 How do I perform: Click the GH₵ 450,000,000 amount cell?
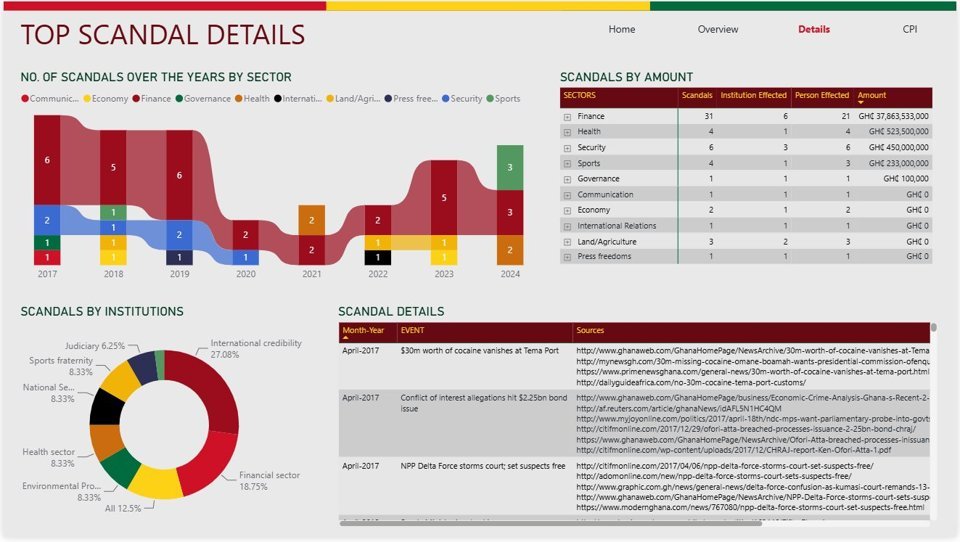click(898, 148)
